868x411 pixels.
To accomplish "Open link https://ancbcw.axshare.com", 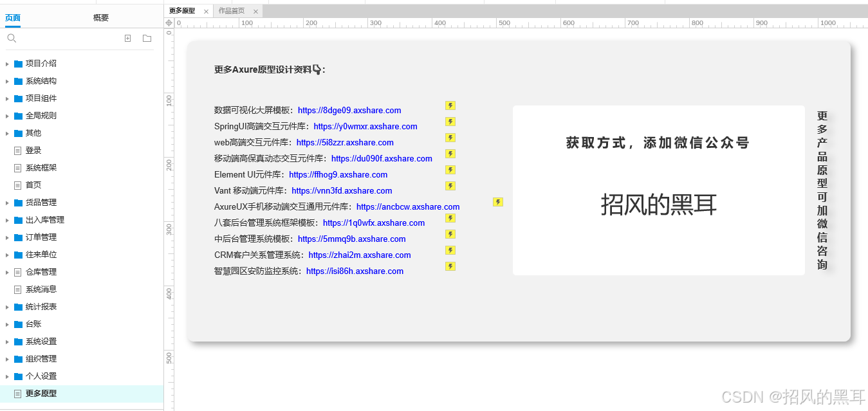I will 408,207.
